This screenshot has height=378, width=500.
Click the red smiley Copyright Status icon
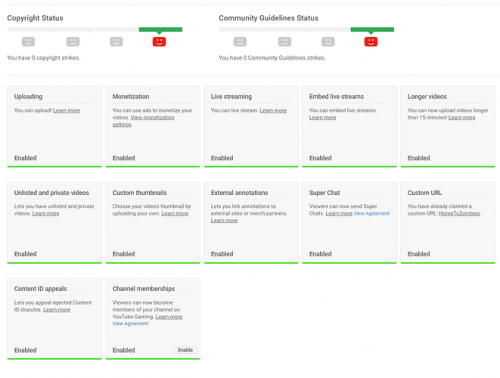point(159,42)
